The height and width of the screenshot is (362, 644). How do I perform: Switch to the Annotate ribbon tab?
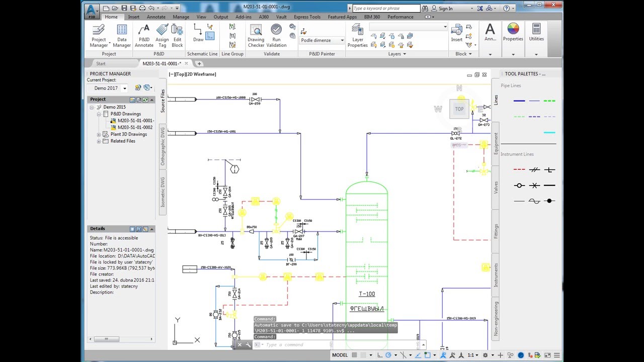156,17
